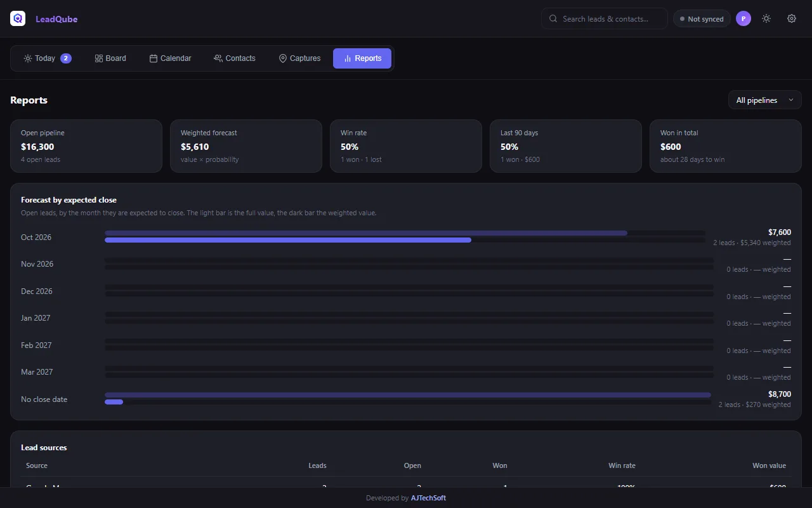The width and height of the screenshot is (812, 508).
Task: Click the Open pipeline $16,300 card
Action: 86,146
